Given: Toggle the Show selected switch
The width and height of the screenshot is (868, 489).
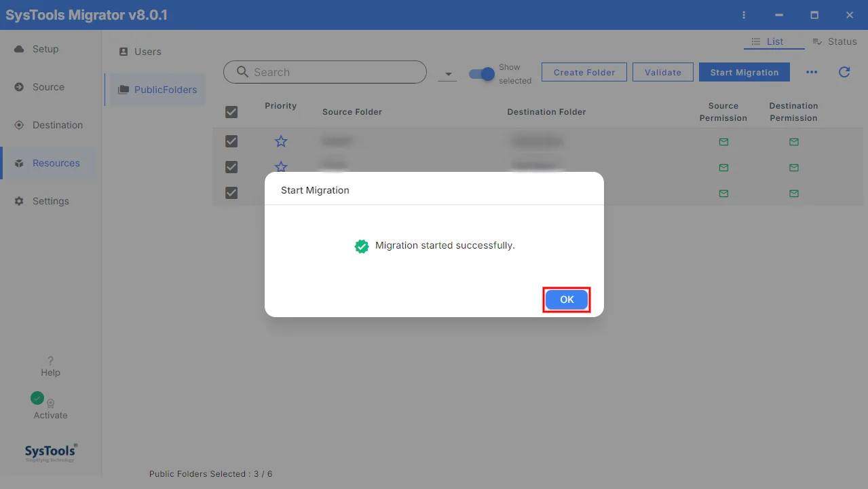Looking at the screenshot, I should coord(482,74).
